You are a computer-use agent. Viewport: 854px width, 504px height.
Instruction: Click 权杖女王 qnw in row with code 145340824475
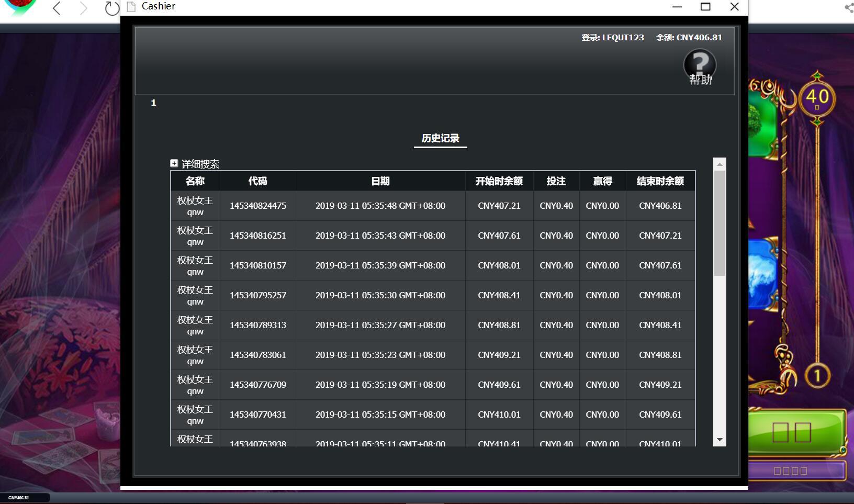[x=195, y=206]
